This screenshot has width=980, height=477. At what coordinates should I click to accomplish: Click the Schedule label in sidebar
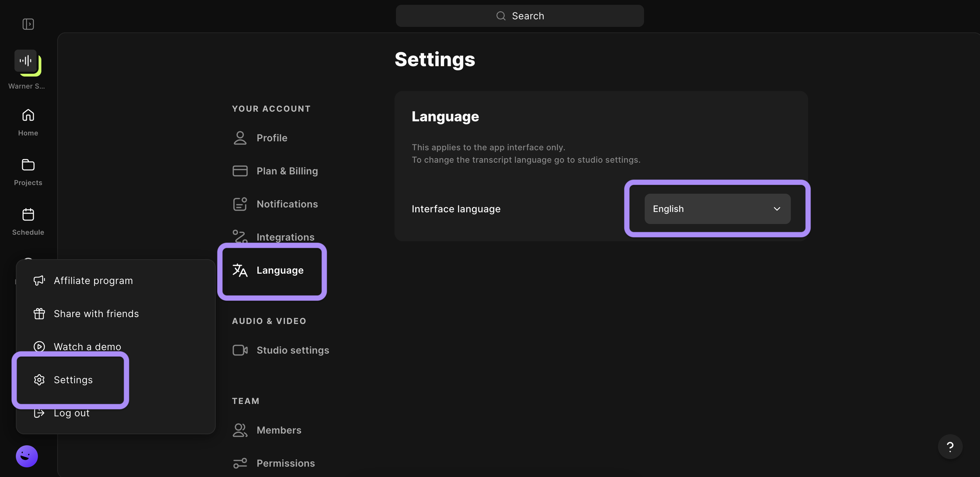click(x=28, y=232)
